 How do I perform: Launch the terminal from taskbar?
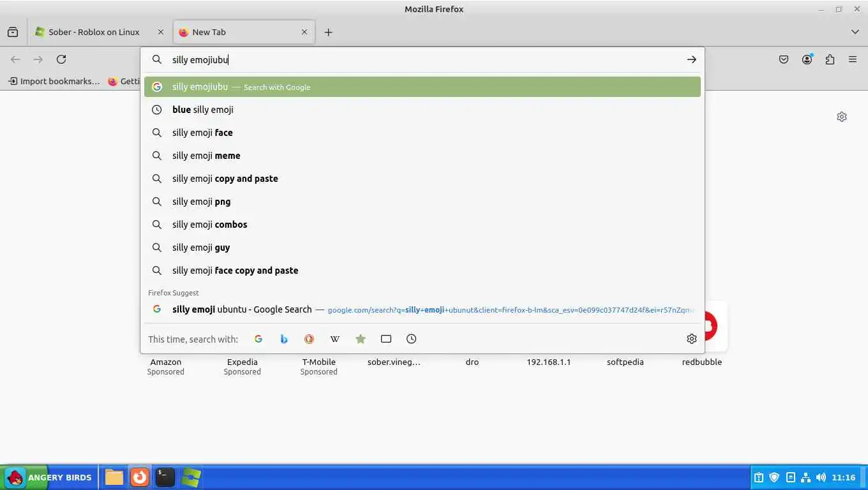(x=165, y=477)
